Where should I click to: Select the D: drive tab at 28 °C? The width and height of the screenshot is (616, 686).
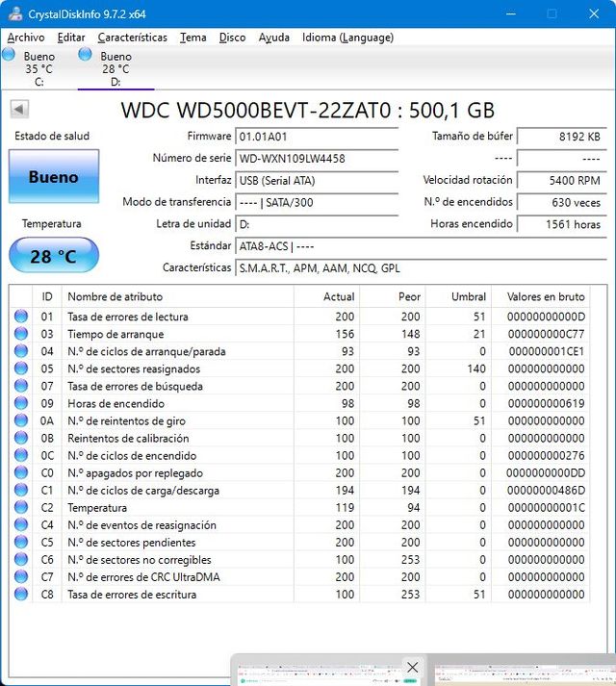point(115,68)
